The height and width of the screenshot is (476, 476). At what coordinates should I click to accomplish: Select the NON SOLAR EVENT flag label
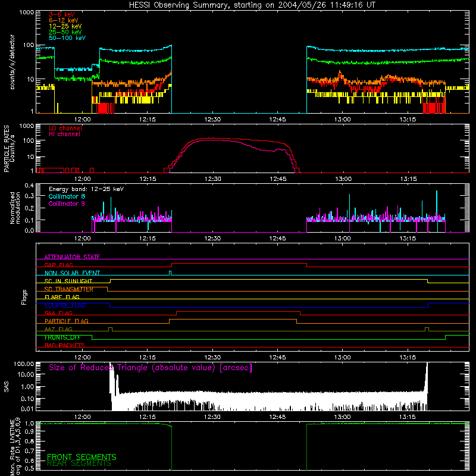[72, 273]
